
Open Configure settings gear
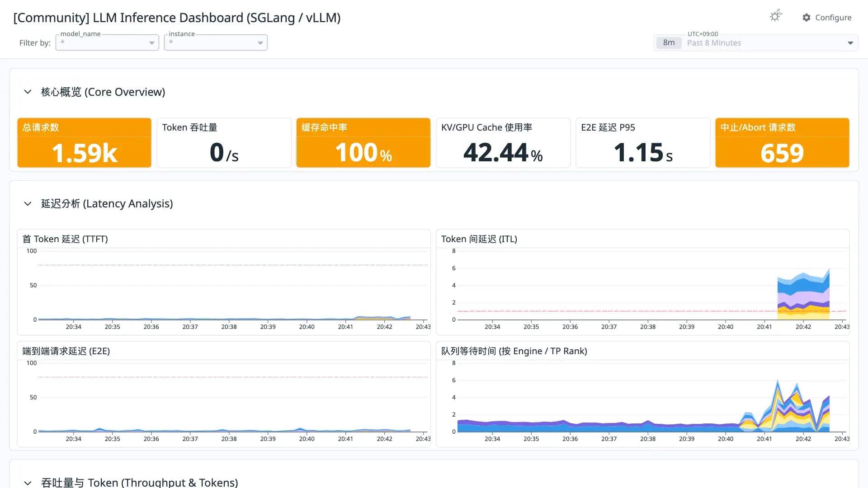coord(807,17)
